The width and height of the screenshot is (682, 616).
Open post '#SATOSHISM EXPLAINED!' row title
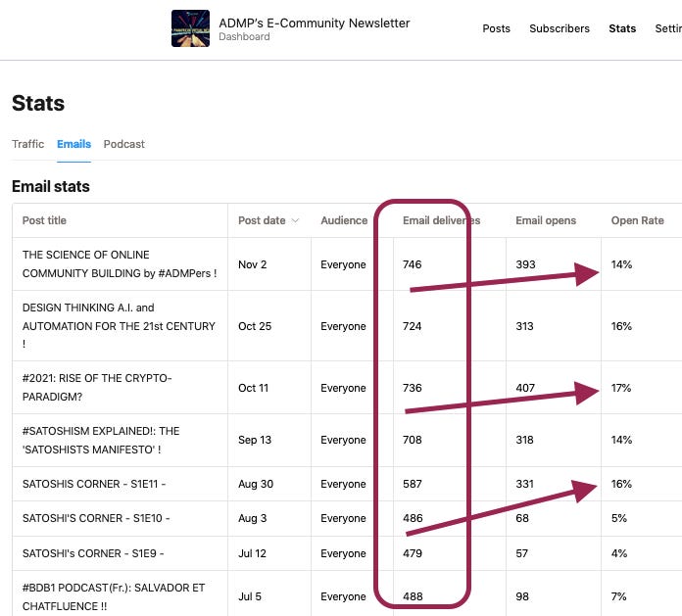point(101,440)
